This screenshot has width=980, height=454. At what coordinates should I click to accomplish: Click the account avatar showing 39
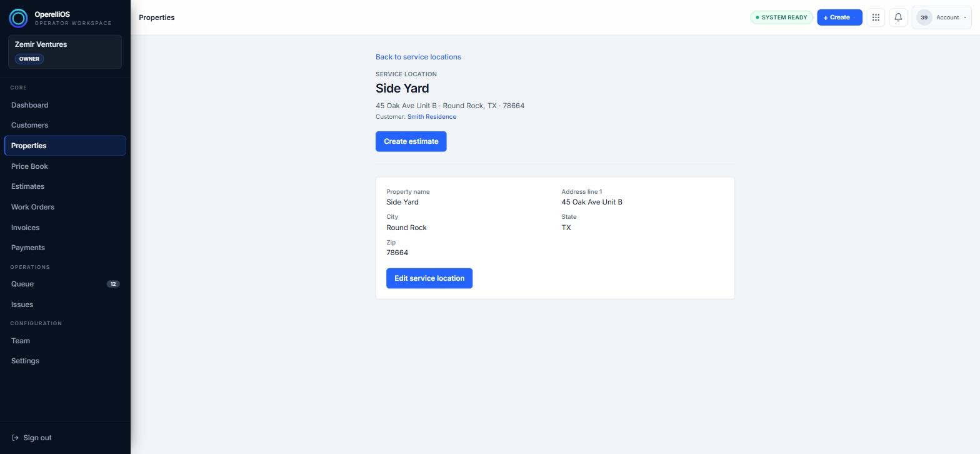(x=924, y=18)
